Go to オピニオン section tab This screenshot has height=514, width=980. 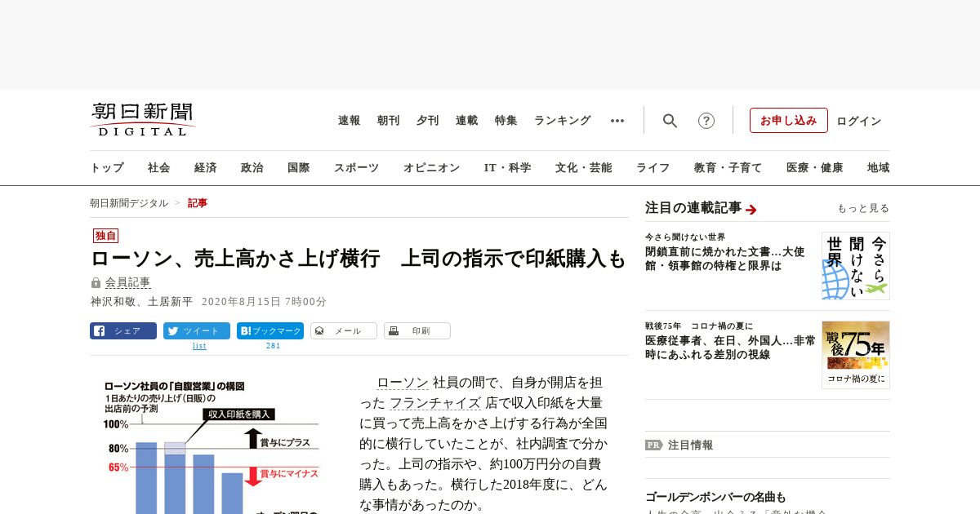tap(431, 168)
